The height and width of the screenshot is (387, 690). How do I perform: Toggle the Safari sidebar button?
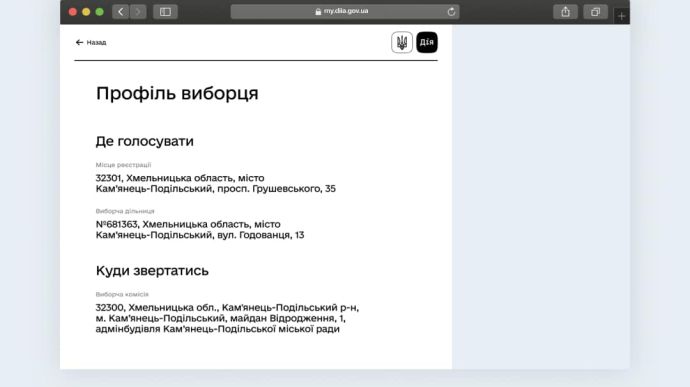[x=165, y=12]
